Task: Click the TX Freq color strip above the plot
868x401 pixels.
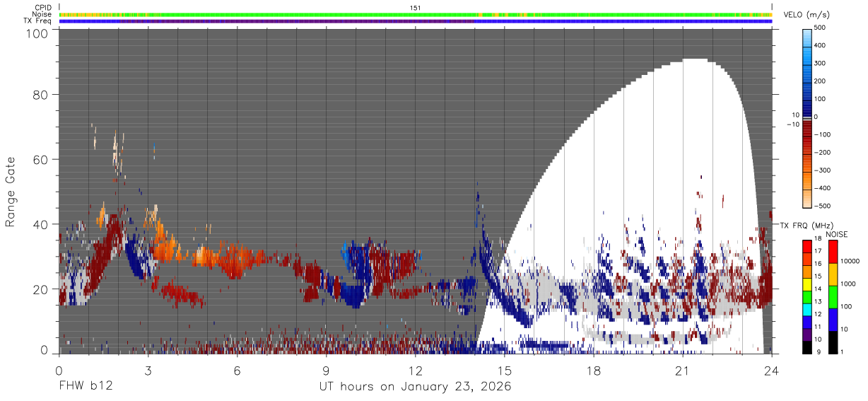Action: (416, 21)
